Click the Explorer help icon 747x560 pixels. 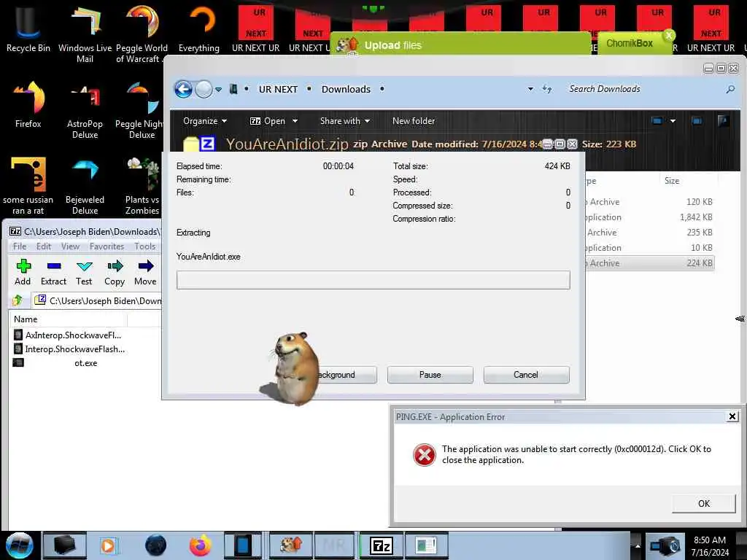coord(723,121)
